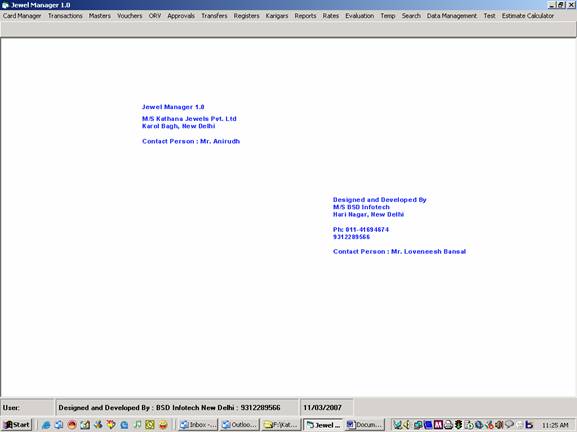Open the Card Manager menu
The width and height of the screenshot is (577, 432).
tap(22, 16)
